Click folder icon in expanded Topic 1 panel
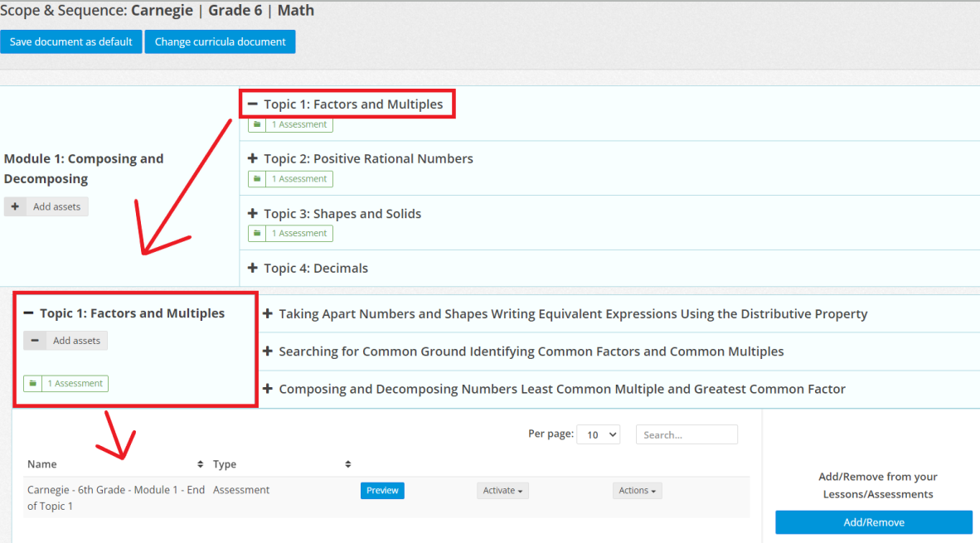980x543 pixels. coord(32,384)
